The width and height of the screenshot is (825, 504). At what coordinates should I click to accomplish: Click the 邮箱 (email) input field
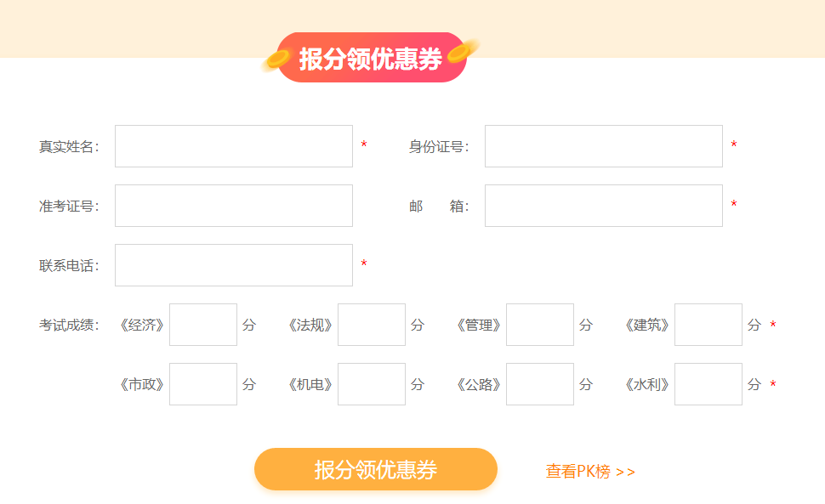point(602,205)
